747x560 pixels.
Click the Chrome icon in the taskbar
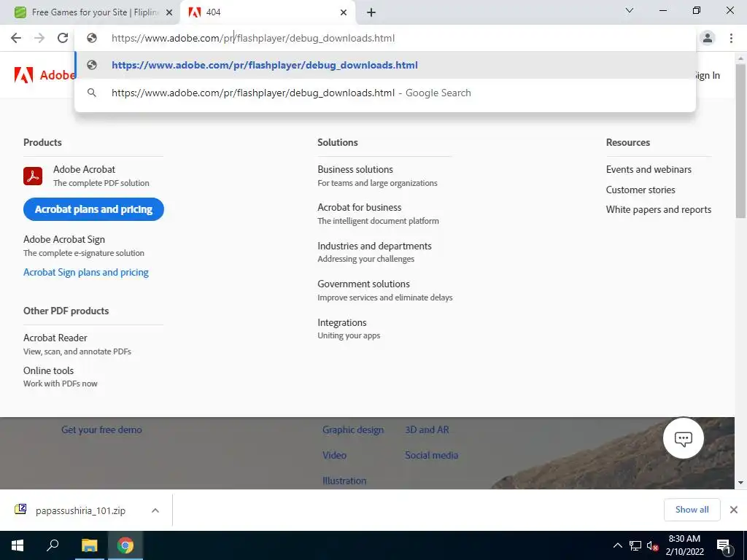(x=125, y=545)
